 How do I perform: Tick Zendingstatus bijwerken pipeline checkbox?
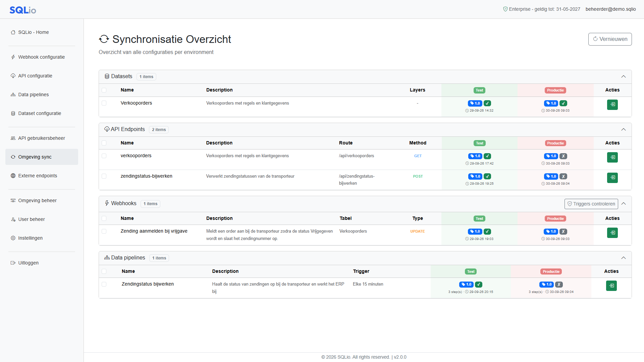coord(104,284)
